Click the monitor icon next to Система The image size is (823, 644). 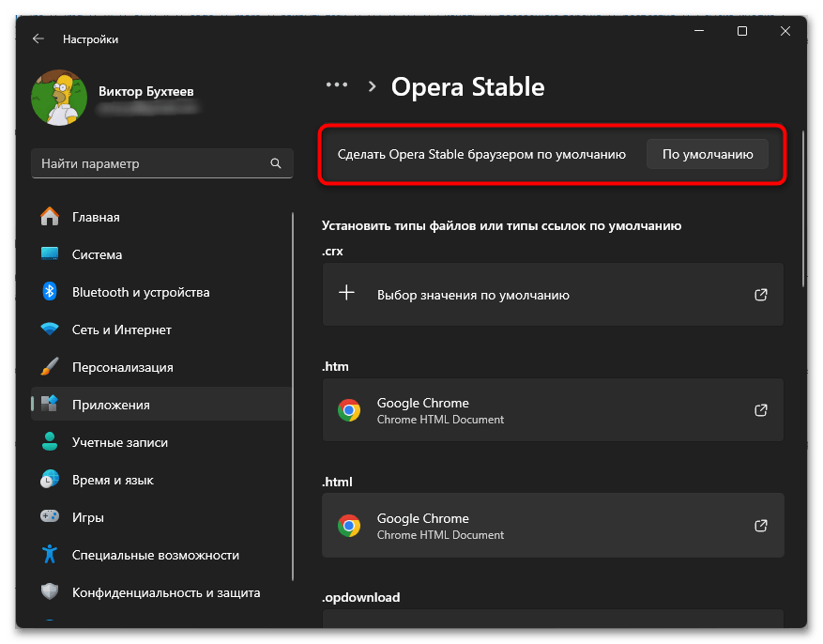click(50, 254)
